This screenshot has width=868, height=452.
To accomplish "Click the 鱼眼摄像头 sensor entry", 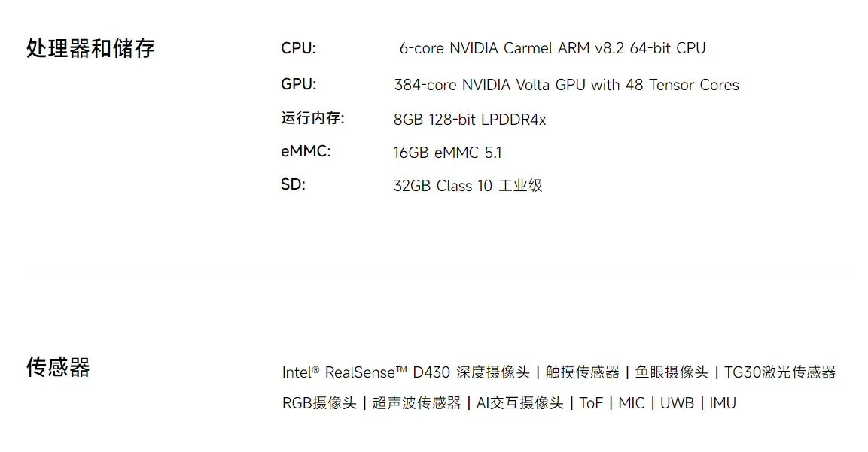I will pyautogui.click(x=672, y=372).
